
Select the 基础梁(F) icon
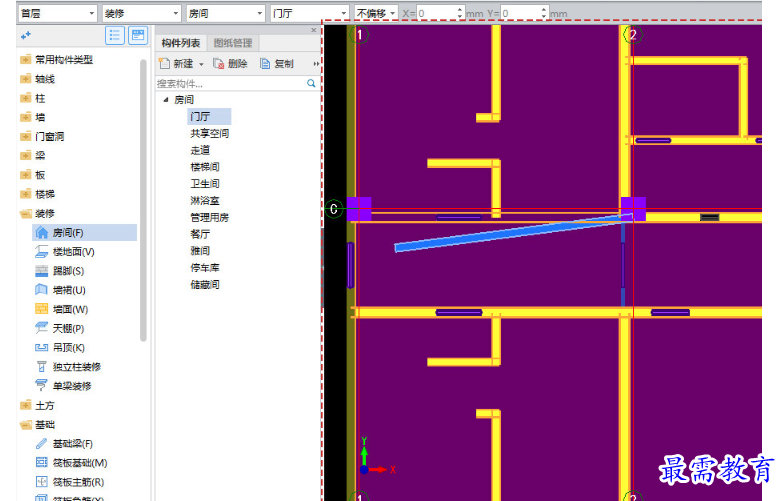point(42,444)
